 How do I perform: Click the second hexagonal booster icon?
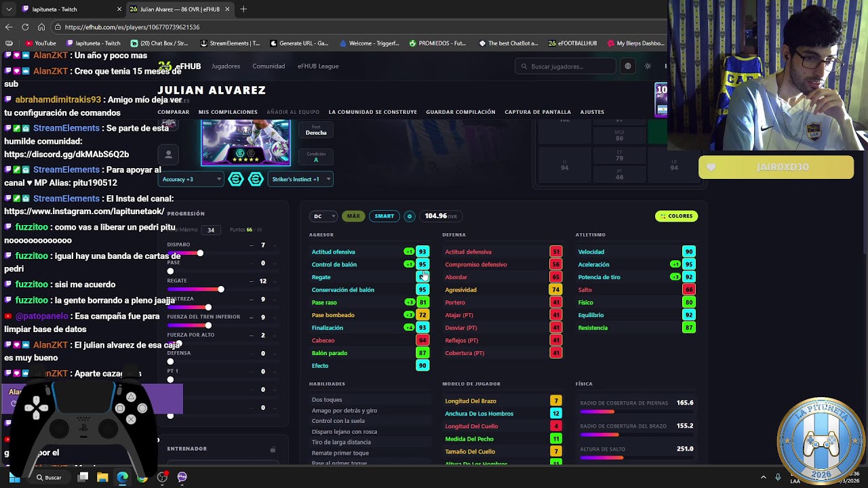click(x=256, y=179)
